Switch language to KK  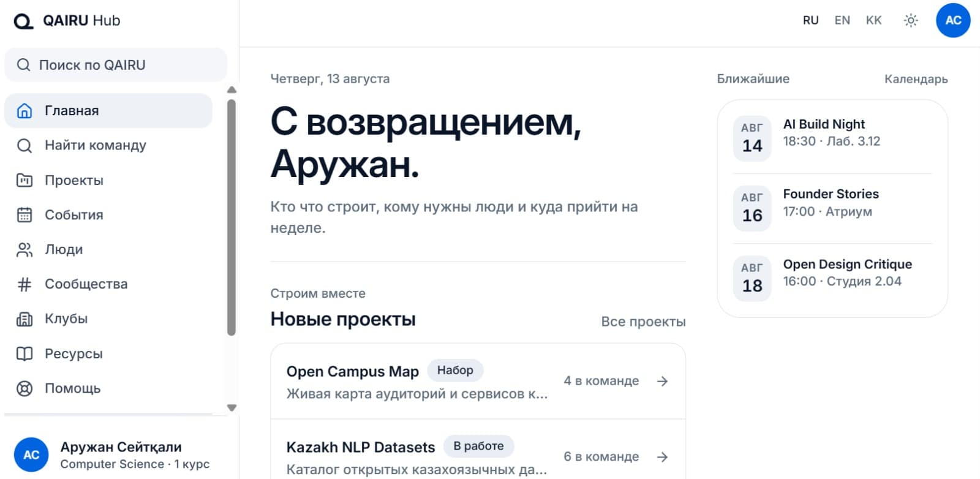pyautogui.click(x=873, y=20)
